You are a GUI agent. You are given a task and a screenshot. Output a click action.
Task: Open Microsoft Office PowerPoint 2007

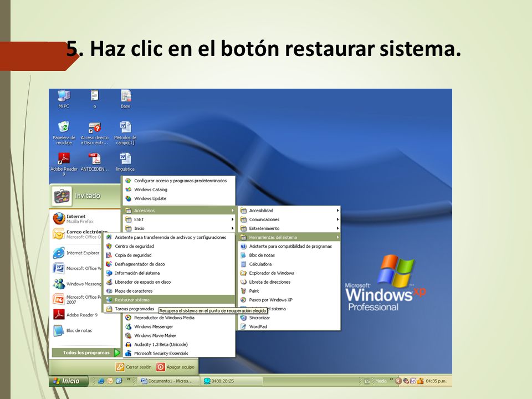(76, 299)
